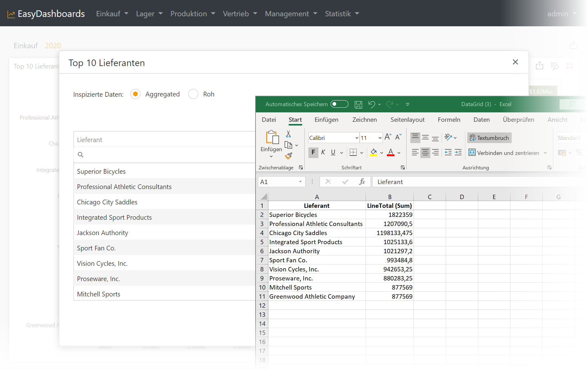The height and width of the screenshot is (370, 588).
Task: Click the Textumbruch button
Action: [x=489, y=138]
